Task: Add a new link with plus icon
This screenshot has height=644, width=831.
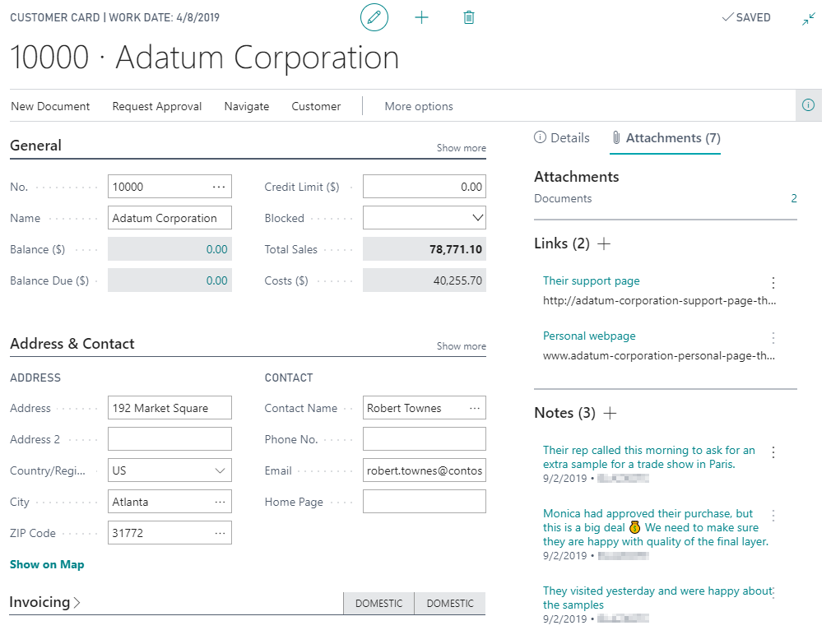Action: [604, 243]
